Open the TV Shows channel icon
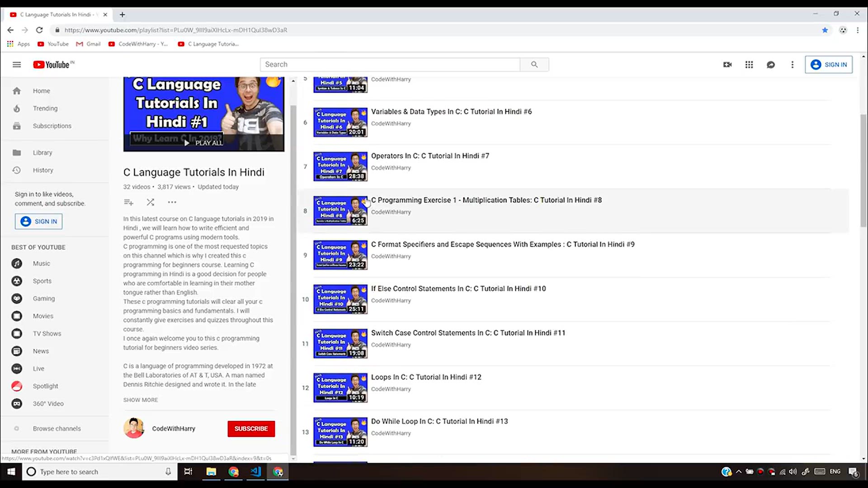This screenshot has height=488, width=868. coord(17,333)
